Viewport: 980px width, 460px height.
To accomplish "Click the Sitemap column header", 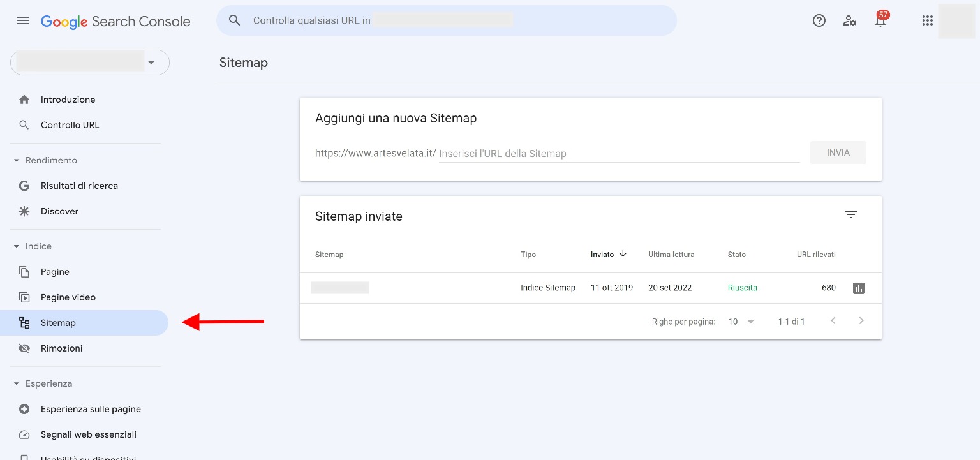I will tap(329, 255).
